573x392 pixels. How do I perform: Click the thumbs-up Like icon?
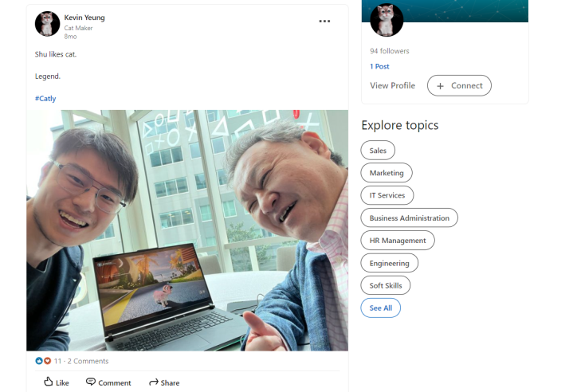48,382
